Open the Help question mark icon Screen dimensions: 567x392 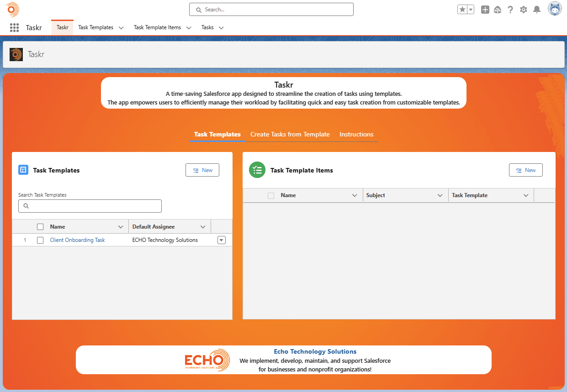point(510,10)
